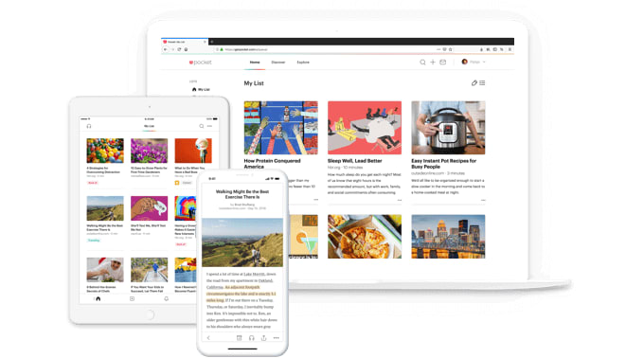
Task: Tap the home icon in tablet bottom bar
Action: click(x=98, y=299)
